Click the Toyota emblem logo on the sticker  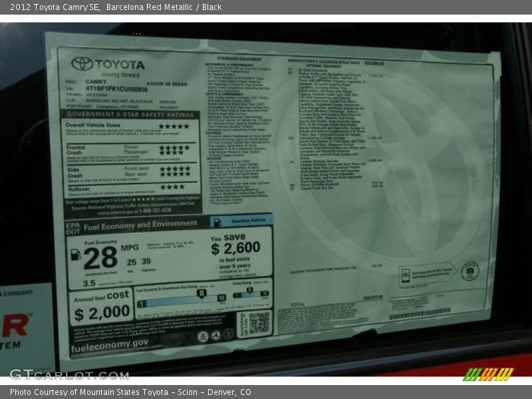(x=82, y=63)
